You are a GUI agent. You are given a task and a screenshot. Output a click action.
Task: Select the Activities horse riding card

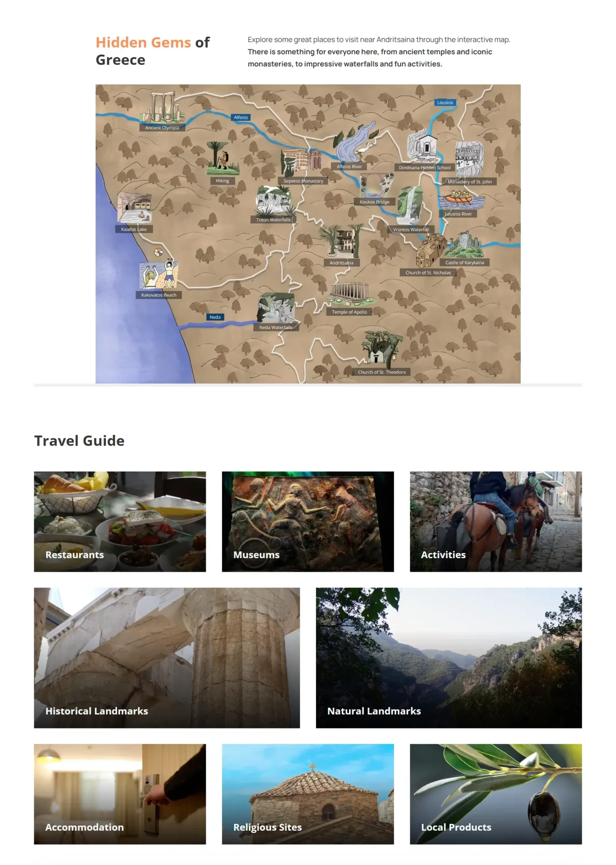pyautogui.click(x=496, y=522)
